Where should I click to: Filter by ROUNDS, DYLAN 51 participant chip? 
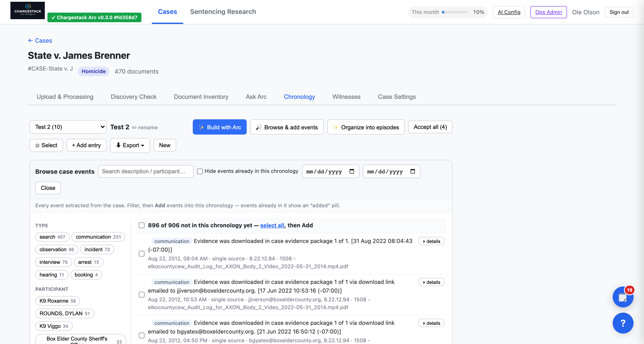(65, 314)
